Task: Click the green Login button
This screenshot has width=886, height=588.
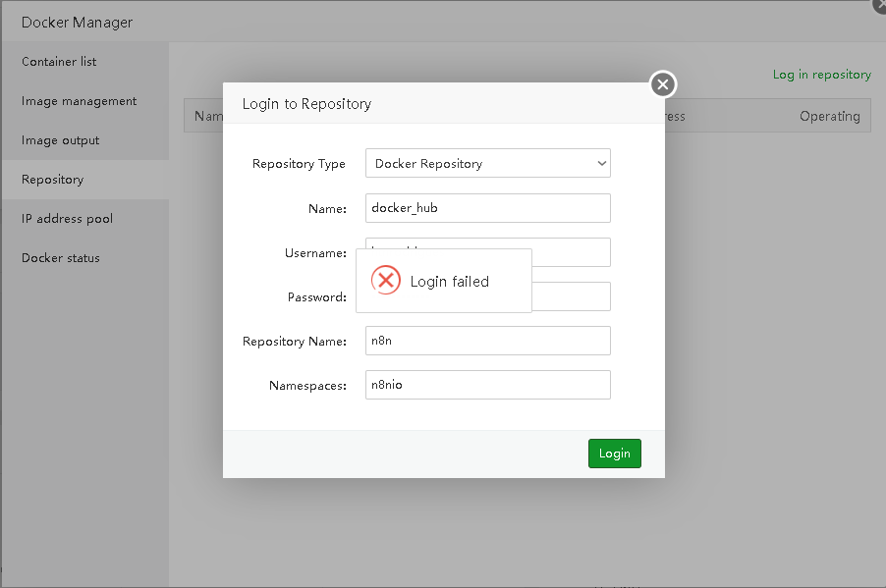Action: 614,453
